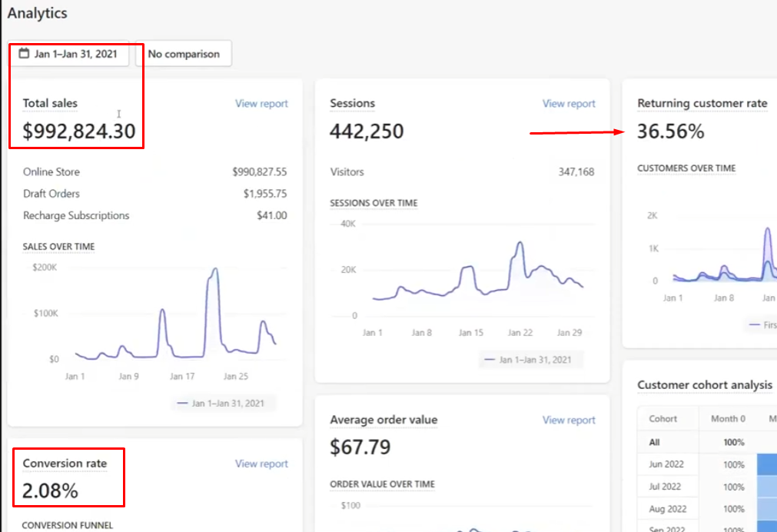Viewport: 777px width, 532px height.
Task: Click the sales chart legend Jan 1–Jan 31, 2021
Action: click(221, 403)
